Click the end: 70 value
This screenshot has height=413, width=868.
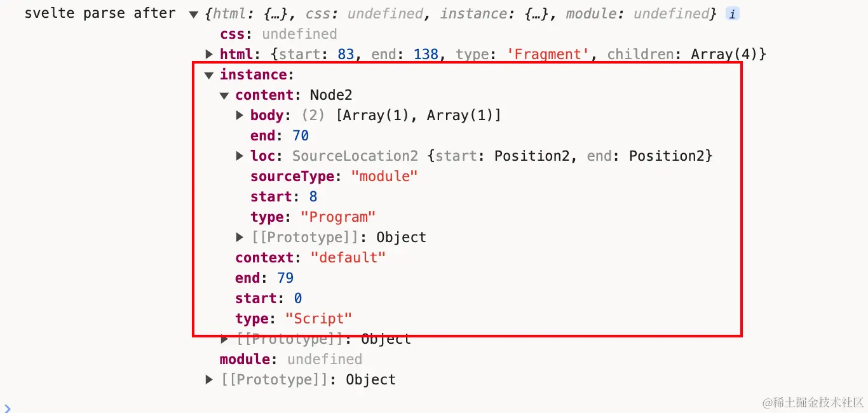click(301, 136)
